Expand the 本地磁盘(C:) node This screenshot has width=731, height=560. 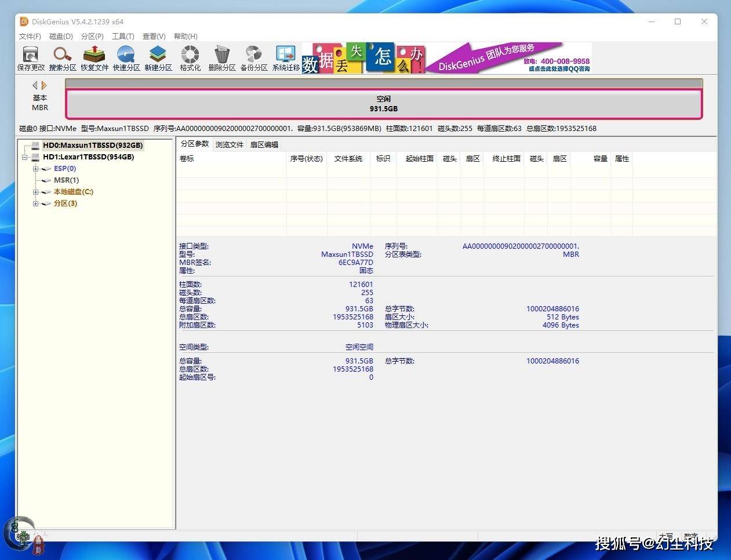click(x=35, y=192)
